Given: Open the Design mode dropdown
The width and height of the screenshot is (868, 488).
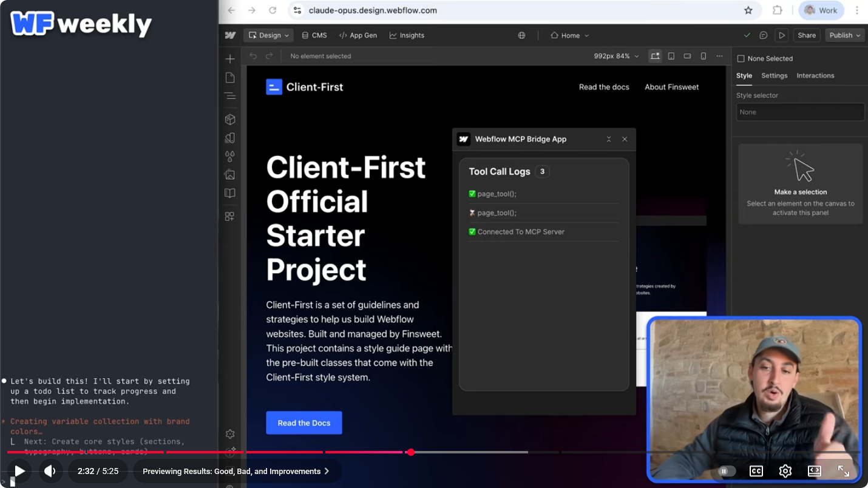Looking at the screenshot, I should pyautogui.click(x=268, y=35).
